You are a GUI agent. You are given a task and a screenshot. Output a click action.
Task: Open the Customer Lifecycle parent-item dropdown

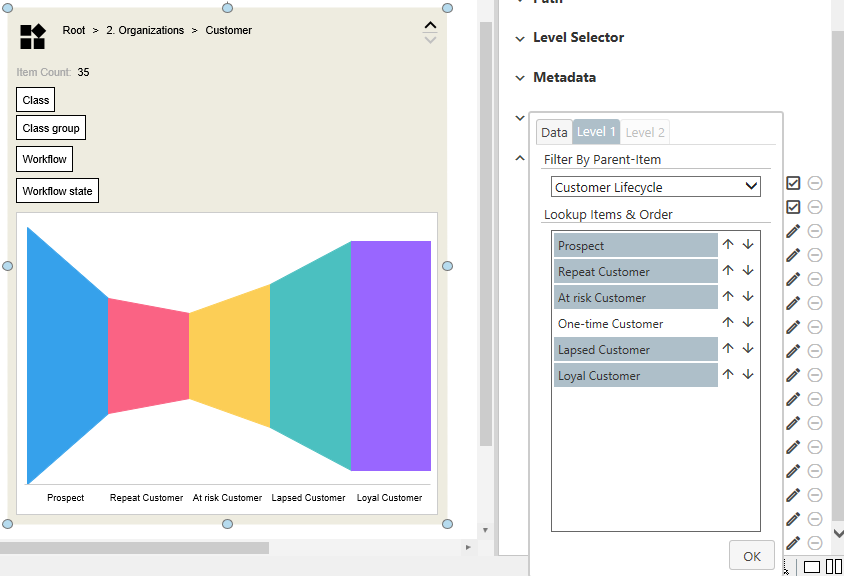[x=655, y=187]
